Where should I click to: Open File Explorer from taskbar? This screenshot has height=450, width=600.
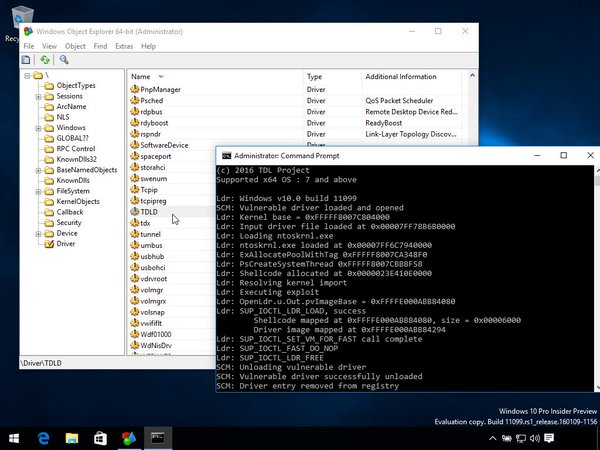point(72,438)
